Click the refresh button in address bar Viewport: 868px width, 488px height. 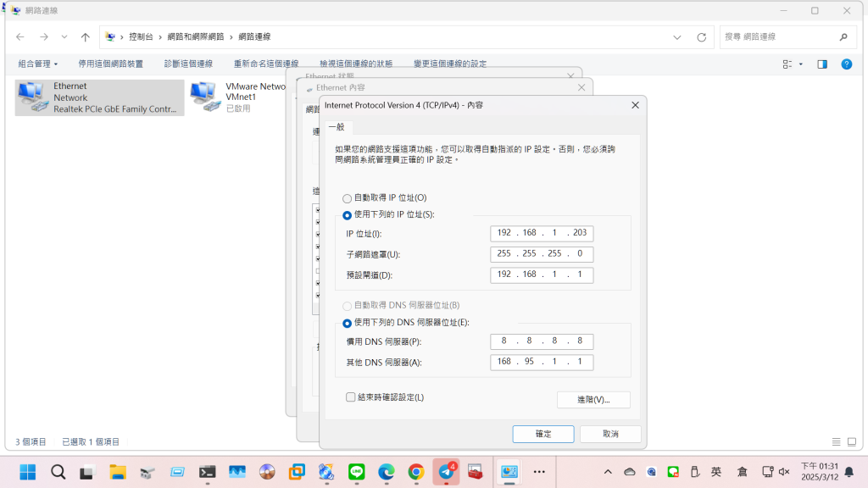701,37
